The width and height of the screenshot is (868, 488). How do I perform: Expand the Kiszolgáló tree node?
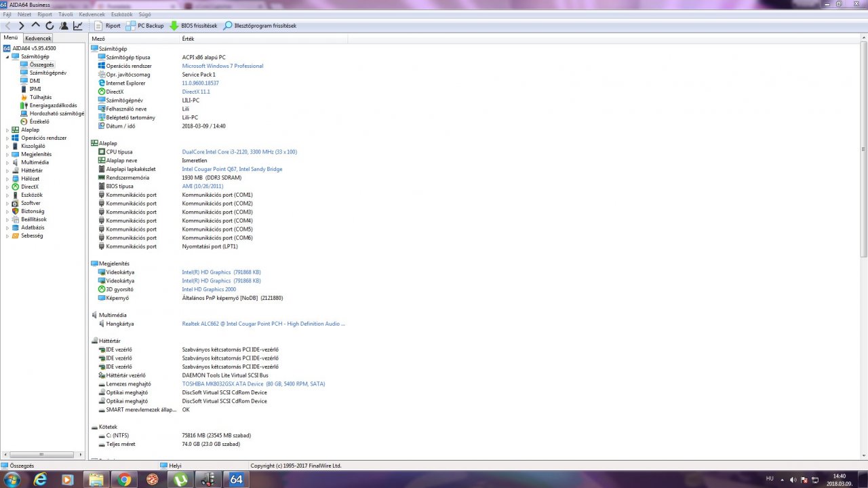coord(7,146)
